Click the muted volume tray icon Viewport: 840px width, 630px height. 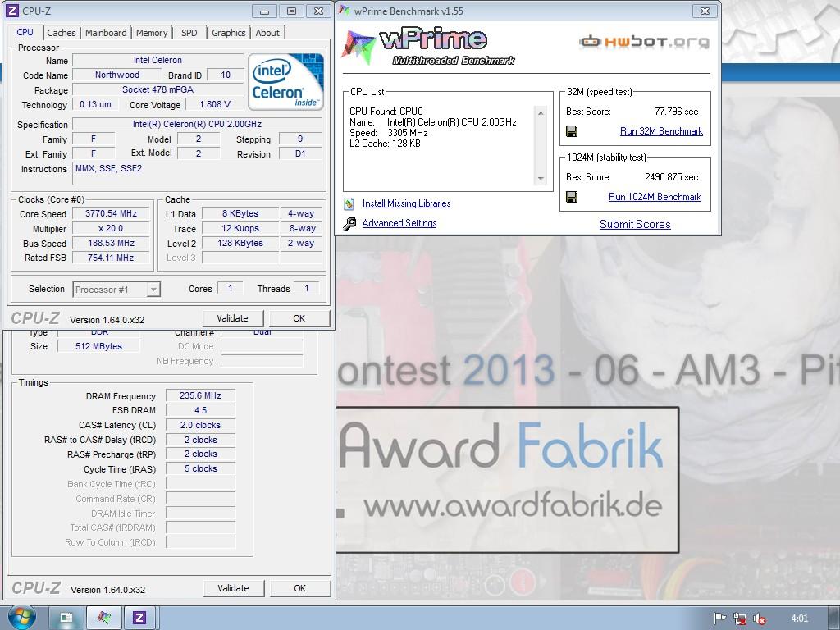point(759,619)
